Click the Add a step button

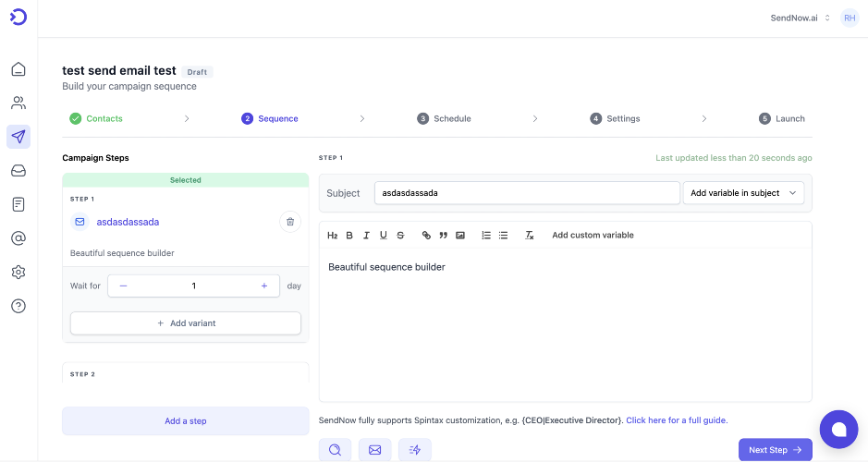pos(186,421)
